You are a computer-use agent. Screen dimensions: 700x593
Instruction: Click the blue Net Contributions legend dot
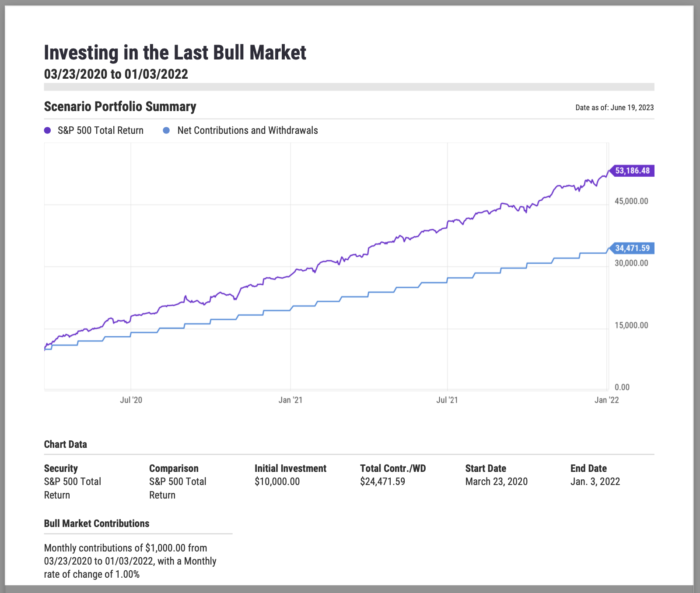click(x=166, y=130)
